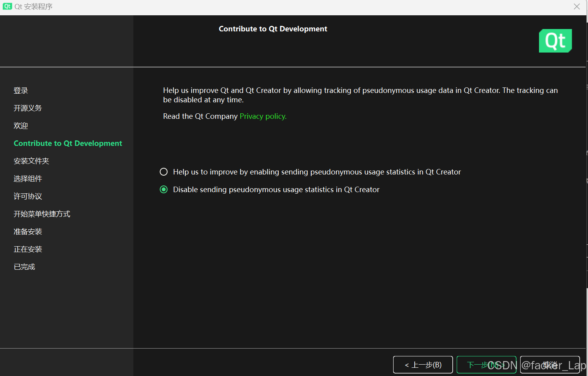This screenshot has width=588, height=376.
Task: Select the enable usage statistics radio button
Action: point(164,172)
